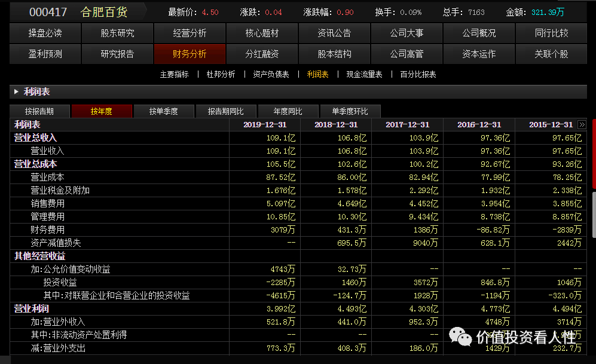The image size is (596, 364).
Task: Select the 利润表 sub-page link
Action: click(x=318, y=75)
